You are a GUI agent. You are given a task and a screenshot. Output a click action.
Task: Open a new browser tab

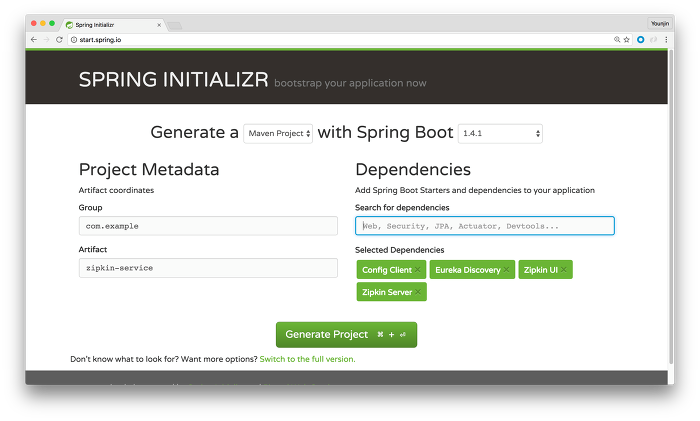click(x=174, y=22)
